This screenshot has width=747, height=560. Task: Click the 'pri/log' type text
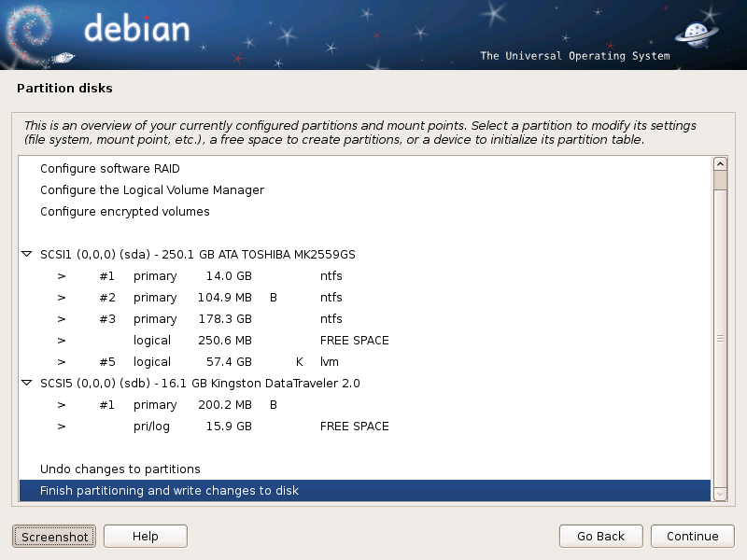151,427
